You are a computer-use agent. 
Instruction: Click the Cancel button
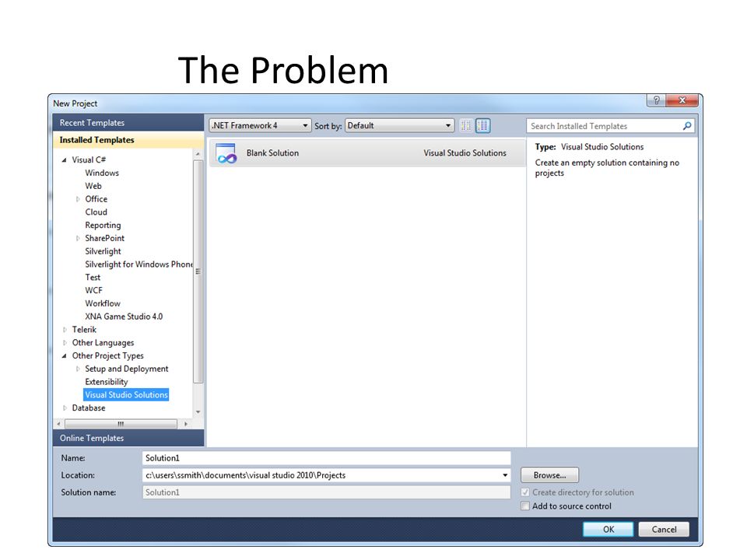click(664, 530)
